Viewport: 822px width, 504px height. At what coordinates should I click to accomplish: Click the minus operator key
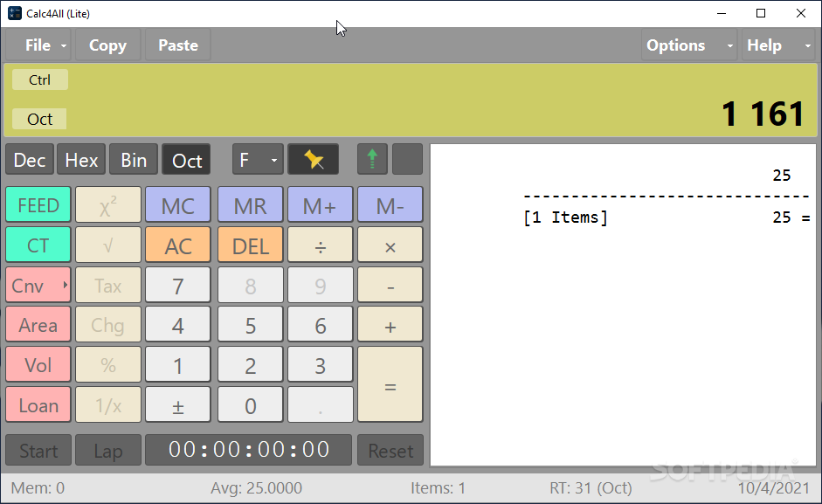coord(390,285)
